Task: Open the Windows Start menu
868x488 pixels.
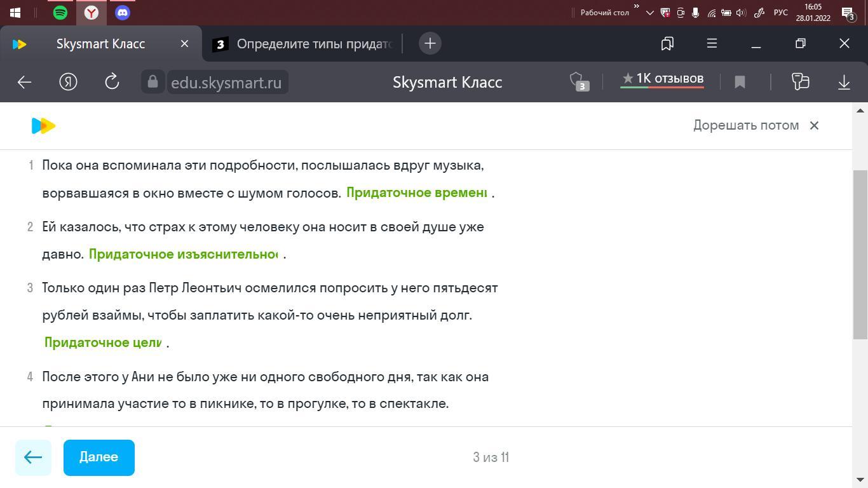Action: point(15,12)
